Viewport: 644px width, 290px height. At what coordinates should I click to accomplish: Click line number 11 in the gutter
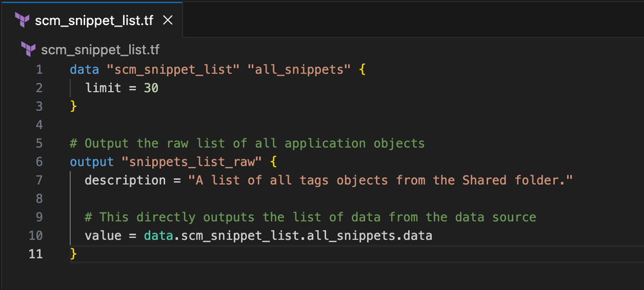point(35,255)
